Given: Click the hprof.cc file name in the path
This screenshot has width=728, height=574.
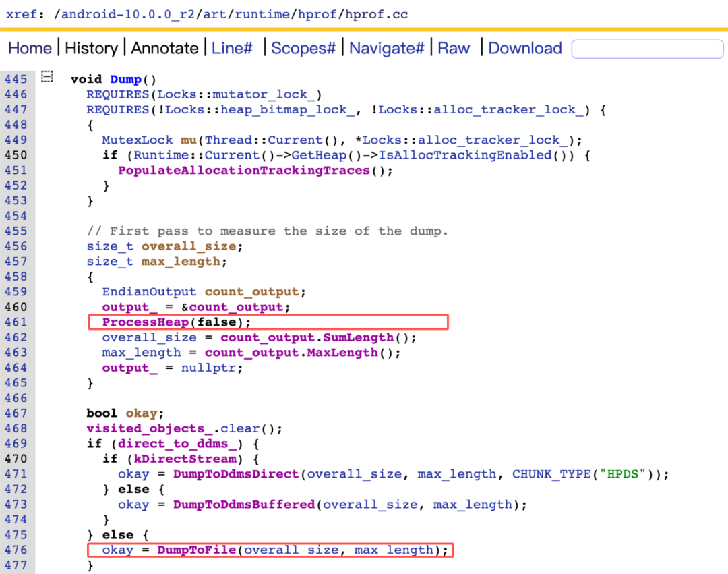Looking at the screenshot, I should tap(376, 14).
